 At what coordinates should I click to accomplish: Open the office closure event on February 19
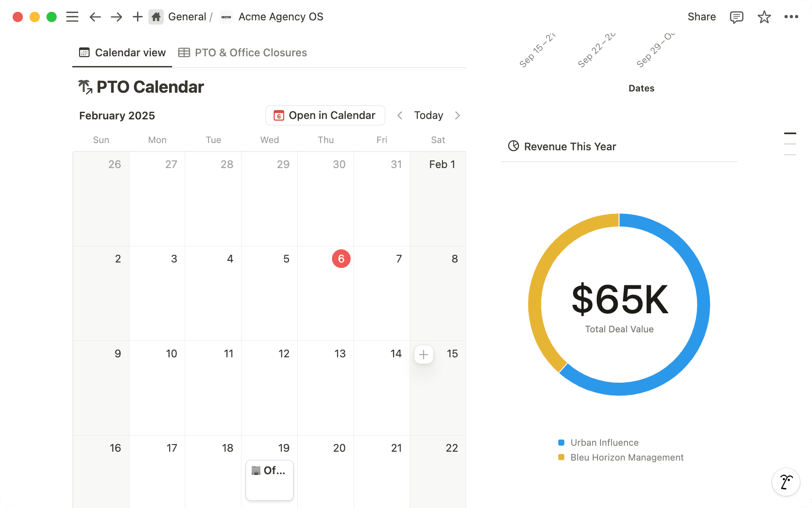click(269, 480)
